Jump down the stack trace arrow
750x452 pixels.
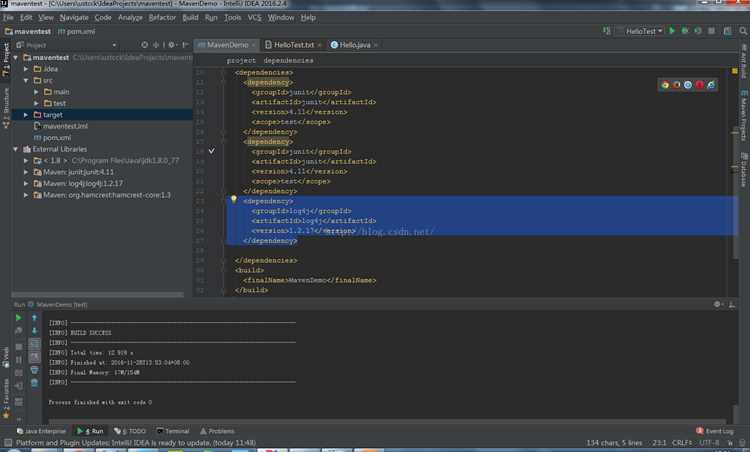[x=34, y=331]
